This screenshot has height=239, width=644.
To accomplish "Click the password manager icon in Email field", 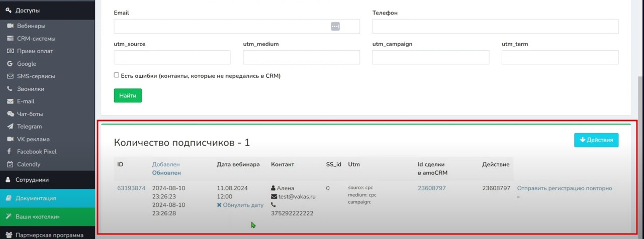I will 335,26.
